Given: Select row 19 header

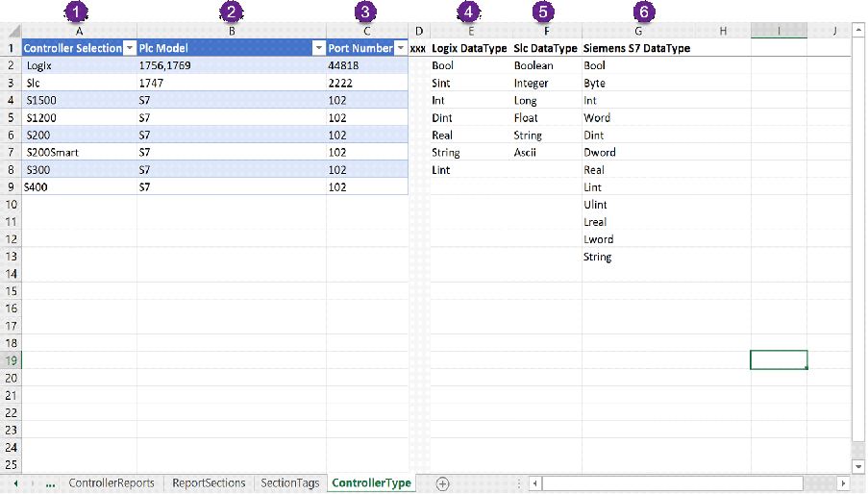Looking at the screenshot, I should click(x=11, y=360).
